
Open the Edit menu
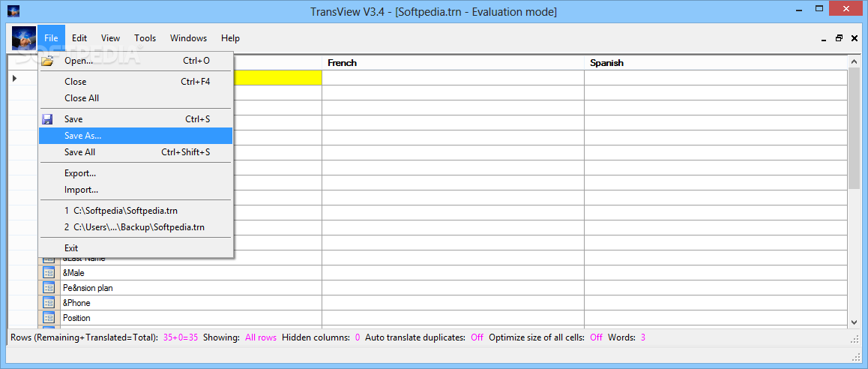pos(79,38)
